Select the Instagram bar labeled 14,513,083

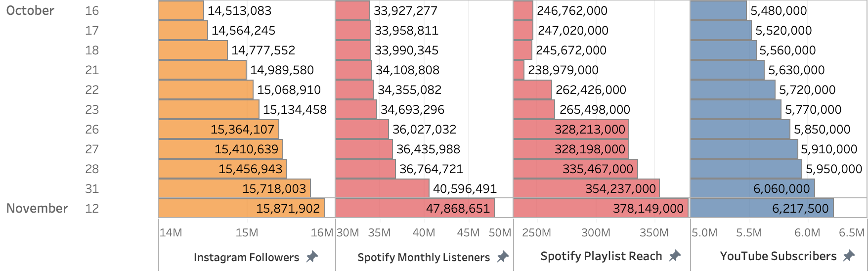(181, 10)
